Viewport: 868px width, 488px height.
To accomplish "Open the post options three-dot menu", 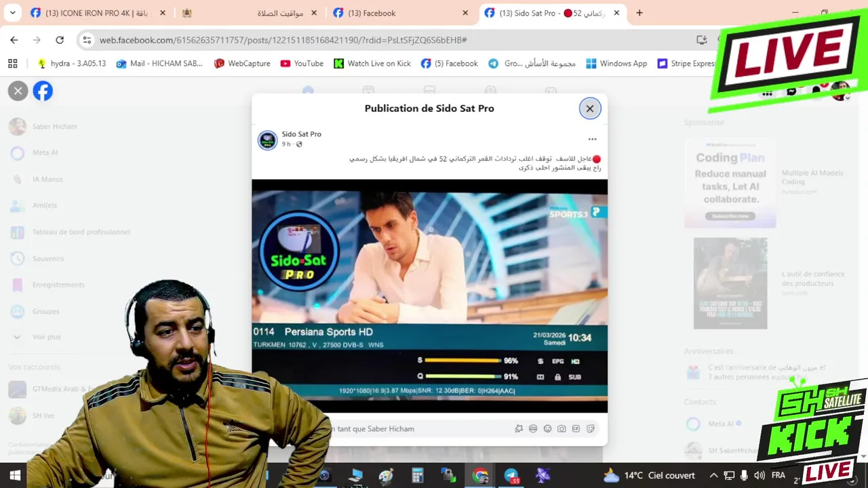I will click(x=592, y=139).
